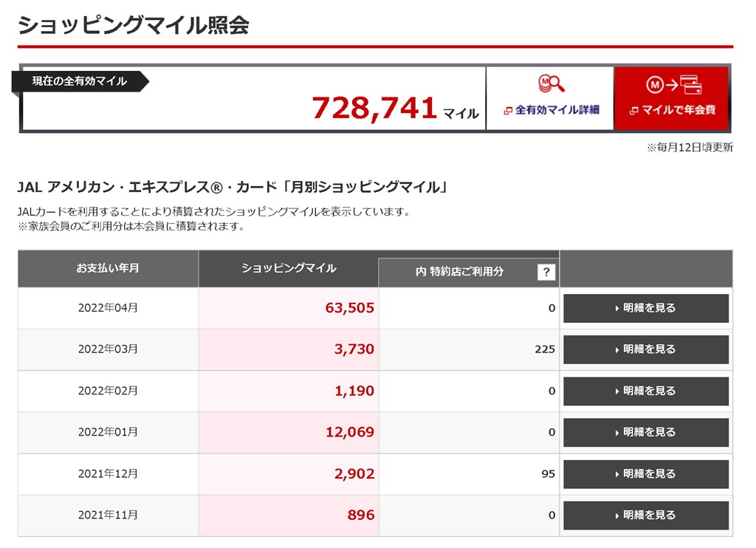Click the 12,069 shopping miles value

pos(350,432)
